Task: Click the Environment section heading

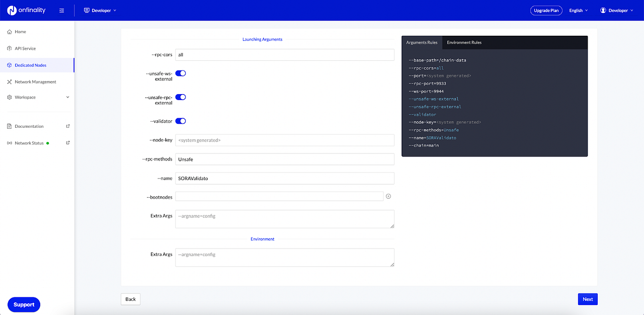Action: point(262,239)
